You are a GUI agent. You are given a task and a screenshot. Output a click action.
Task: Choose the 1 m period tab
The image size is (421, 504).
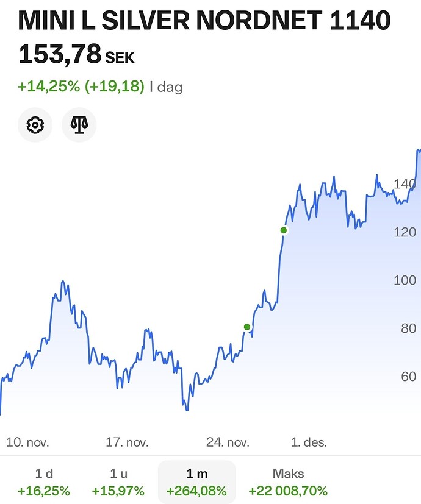click(196, 481)
